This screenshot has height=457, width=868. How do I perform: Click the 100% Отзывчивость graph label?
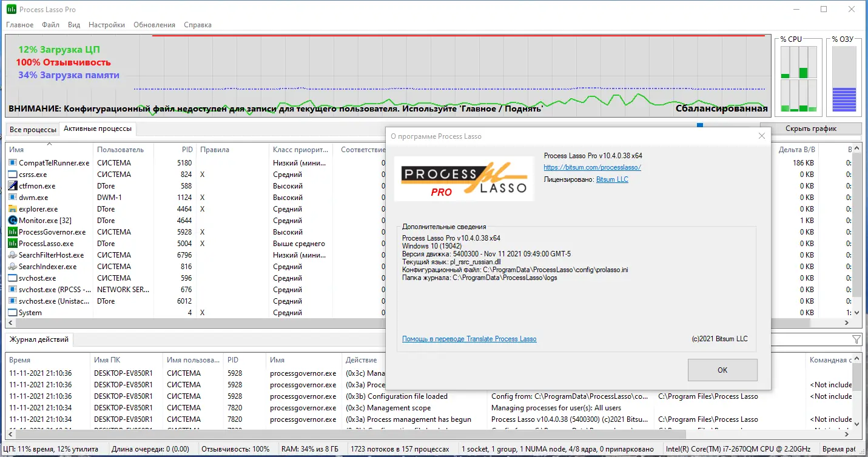(x=63, y=62)
